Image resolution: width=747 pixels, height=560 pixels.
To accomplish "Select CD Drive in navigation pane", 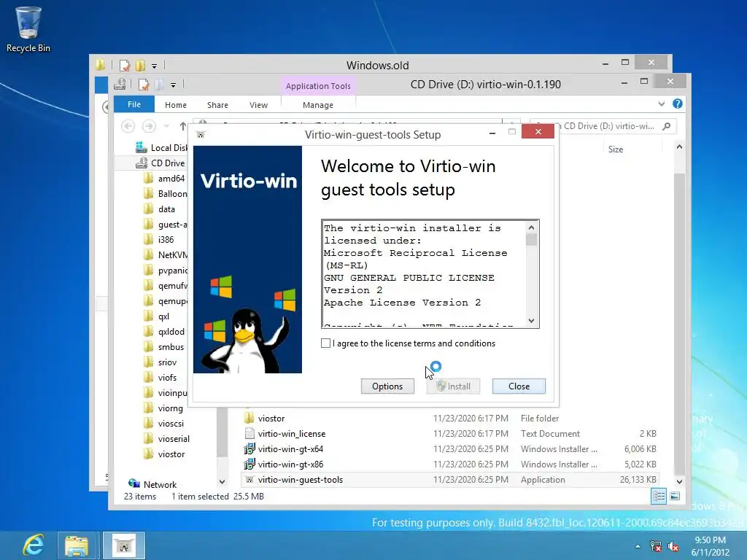I will 160,163.
